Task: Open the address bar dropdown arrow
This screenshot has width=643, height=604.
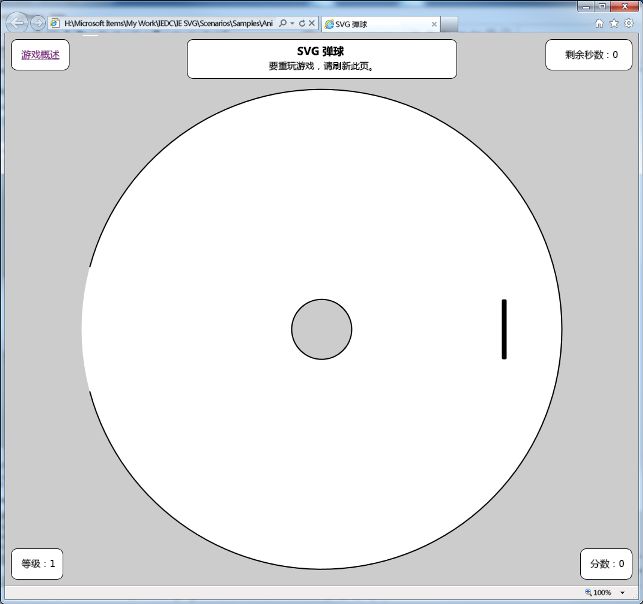Action: pyautogui.click(x=292, y=23)
